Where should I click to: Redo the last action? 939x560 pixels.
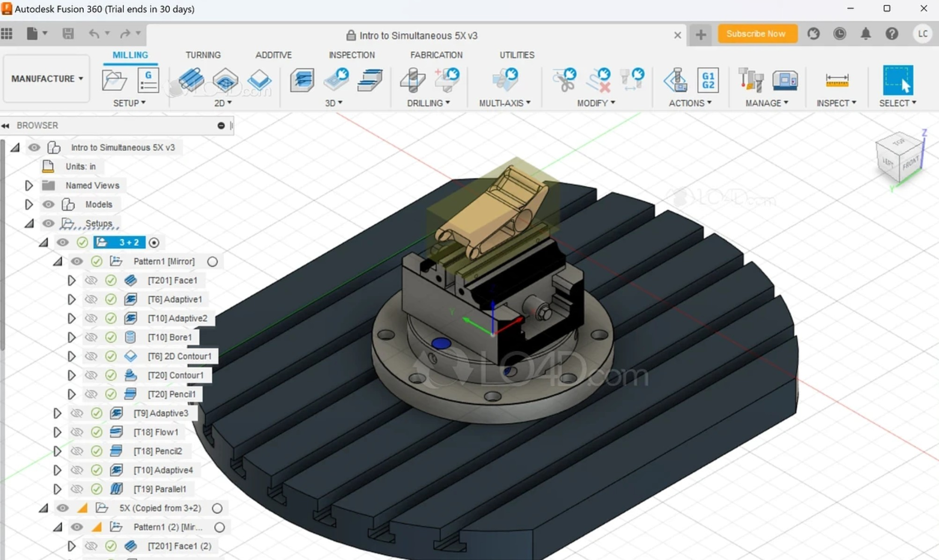pos(125,33)
